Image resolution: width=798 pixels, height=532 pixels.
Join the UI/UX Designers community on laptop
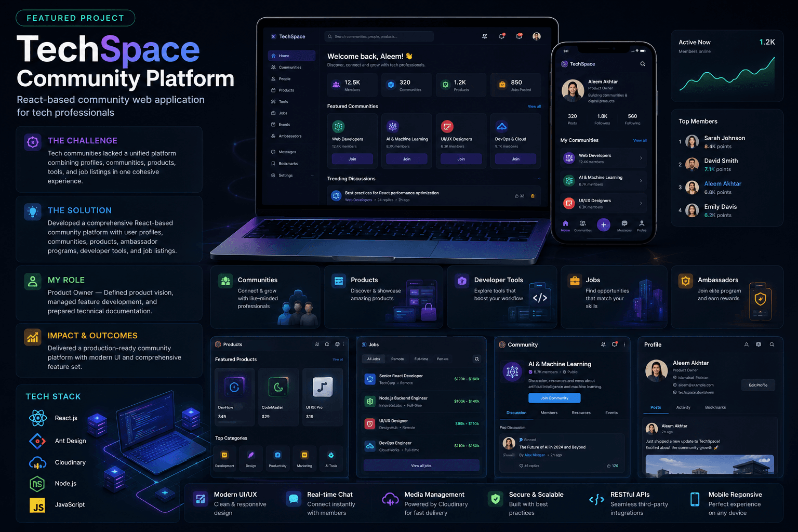[461, 159]
